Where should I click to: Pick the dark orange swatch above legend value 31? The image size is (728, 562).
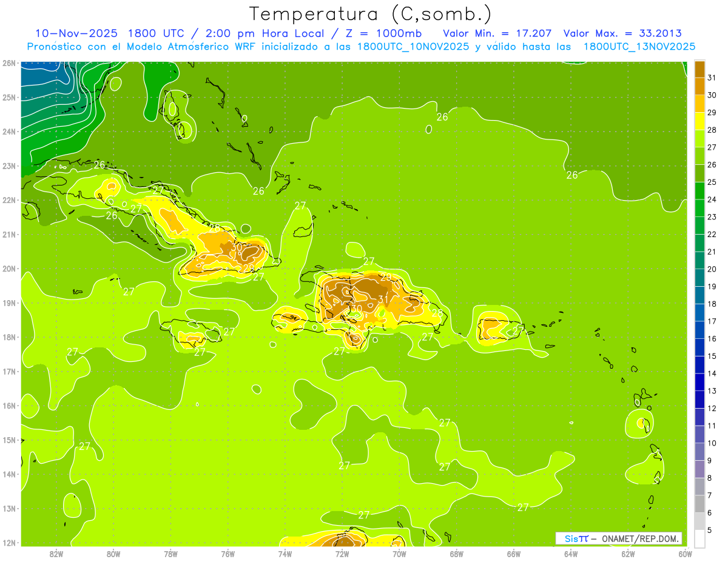coord(699,69)
